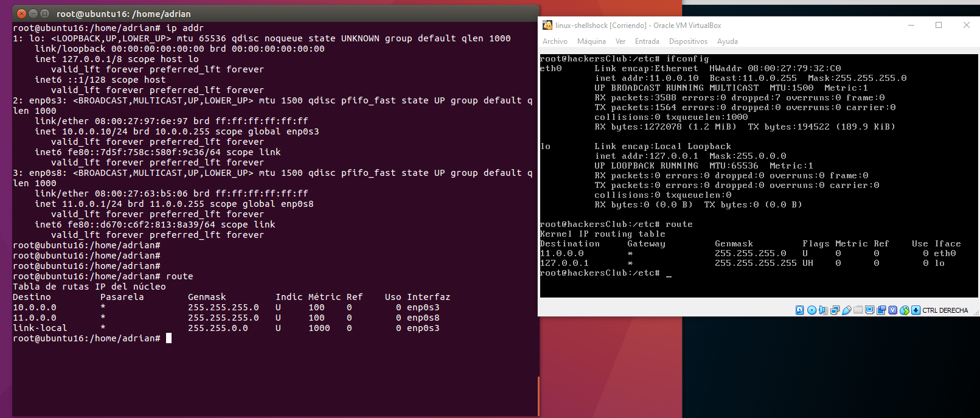Click the Ubuntu terminal title 'root@ubuntu16: /home/adrian'

tap(123, 14)
